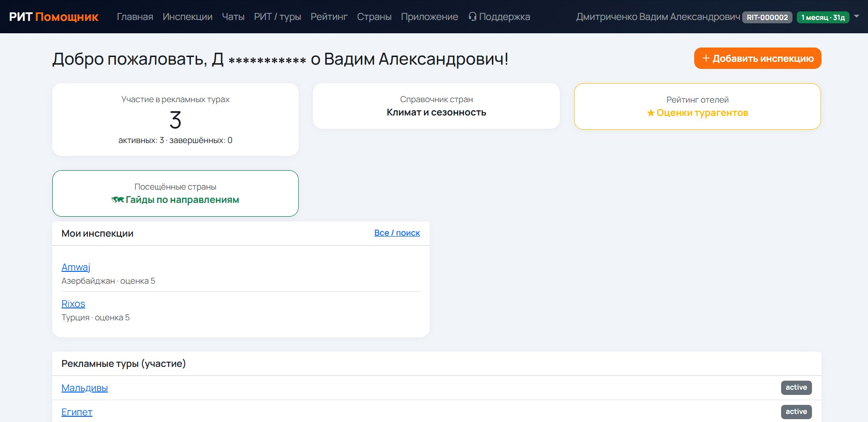The height and width of the screenshot is (422, 868).
Task: Open the Rixos inspection link
Action: 73,304
